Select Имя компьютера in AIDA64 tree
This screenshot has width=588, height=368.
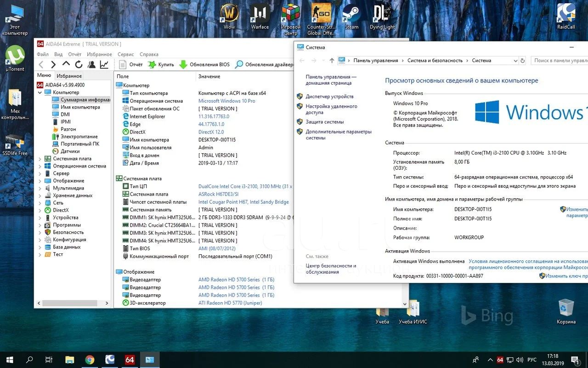tap(76, 107)
